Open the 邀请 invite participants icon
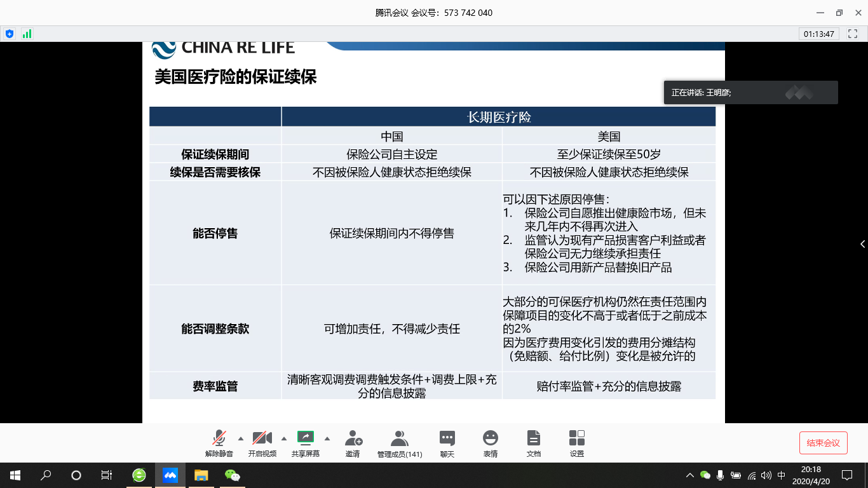The image size is (868, 488). (353, 443)
